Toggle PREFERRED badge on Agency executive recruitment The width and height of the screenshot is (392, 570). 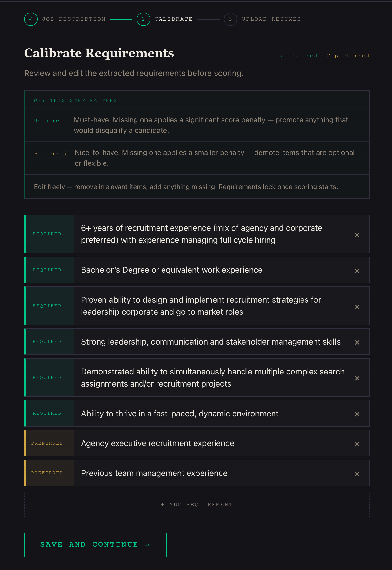click(47, 443)
